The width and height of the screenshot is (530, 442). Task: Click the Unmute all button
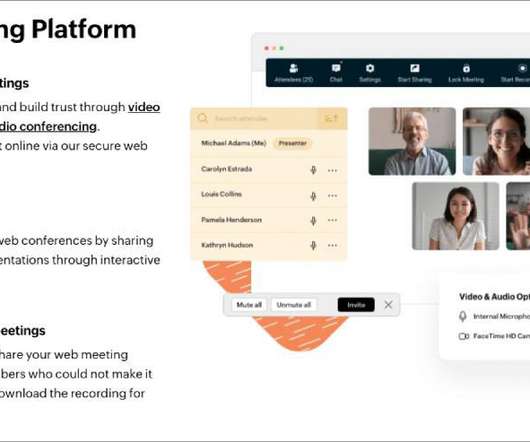[x=294, y=305]
